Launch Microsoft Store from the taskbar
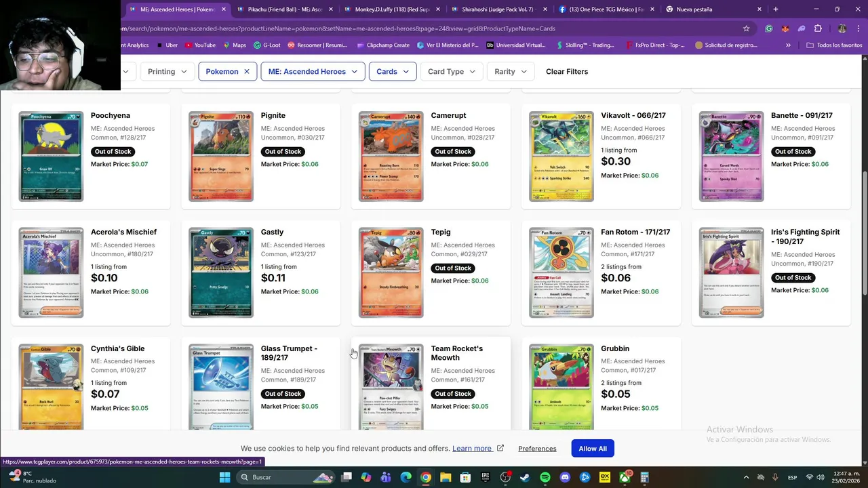Viewport: 868px width, 488px height. [465, 477]
